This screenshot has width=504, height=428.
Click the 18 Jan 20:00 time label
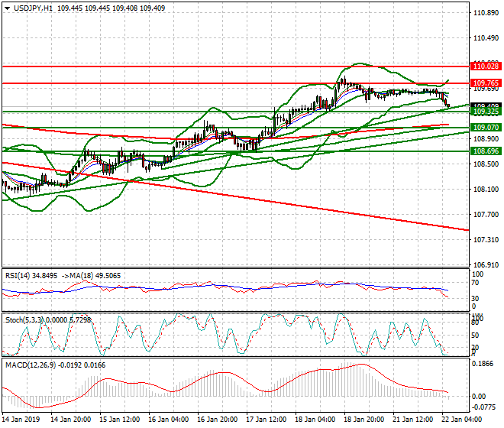coord(363,420)
